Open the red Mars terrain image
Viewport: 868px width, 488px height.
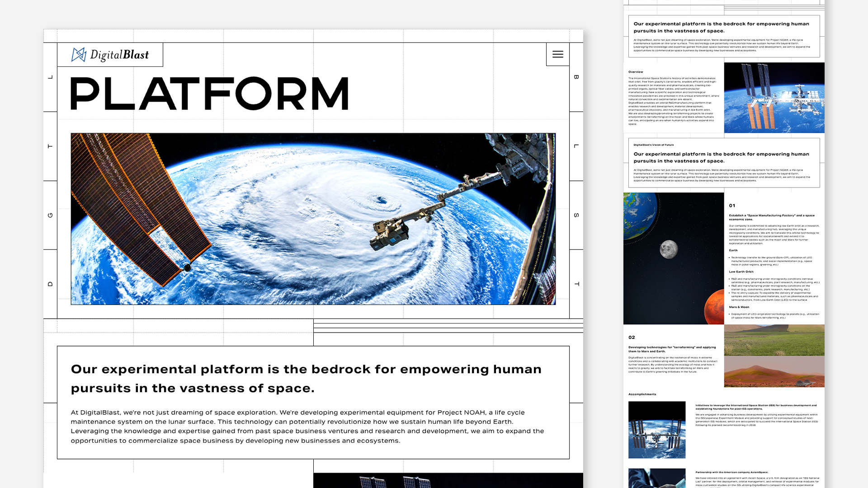click(x=774, y=371)
